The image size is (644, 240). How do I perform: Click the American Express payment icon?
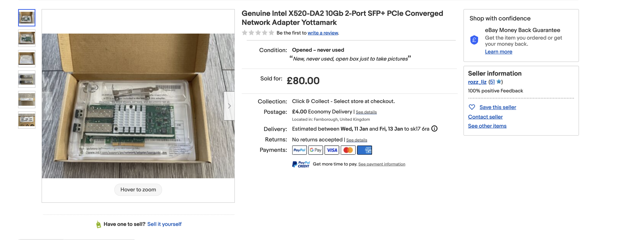click(x=365, y=150)
